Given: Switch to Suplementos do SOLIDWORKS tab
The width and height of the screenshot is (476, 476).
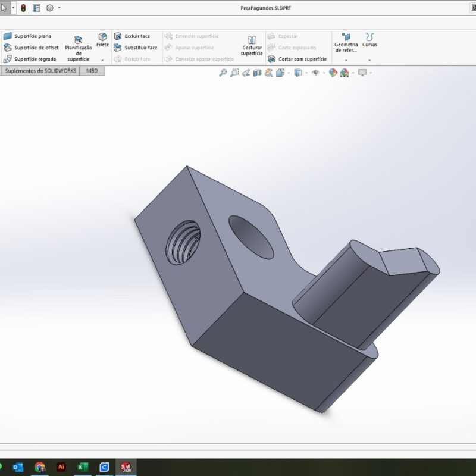Looking at the screenshot, I should click(x=40, y=71).
